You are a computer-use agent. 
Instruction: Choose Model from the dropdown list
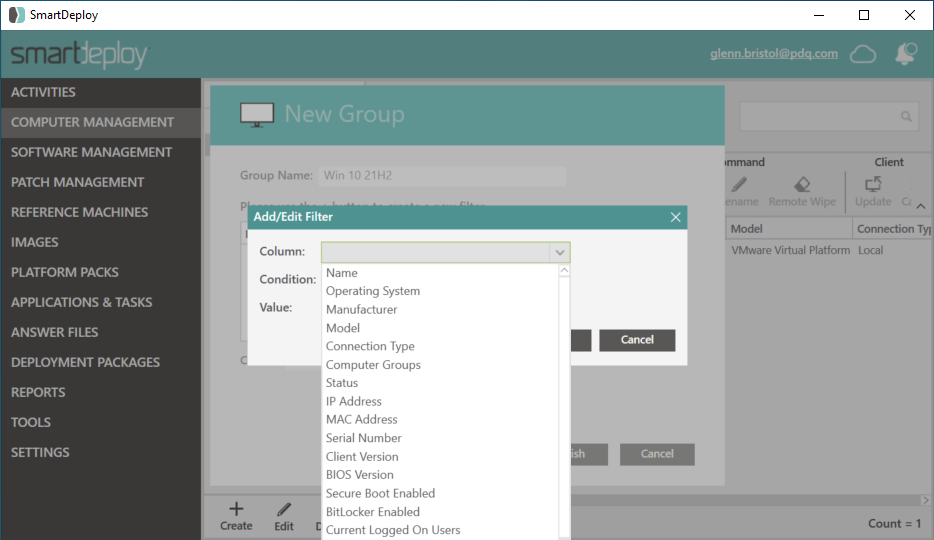click(x=343, y=328)
